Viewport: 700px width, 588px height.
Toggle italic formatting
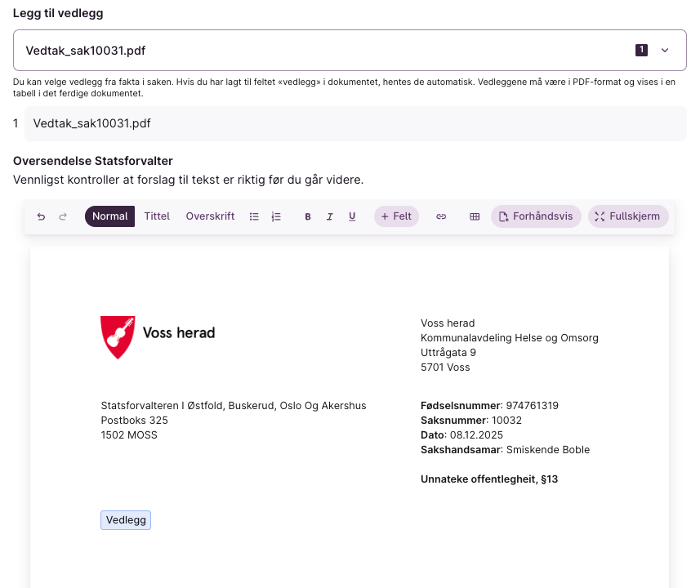click(330, 216)
